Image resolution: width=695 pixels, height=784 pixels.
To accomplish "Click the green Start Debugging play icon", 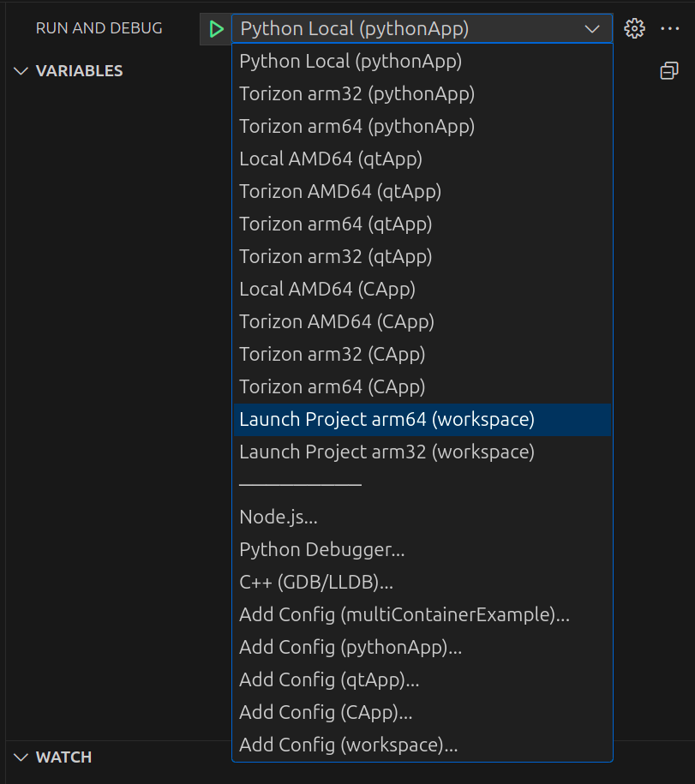I will 216,29.
